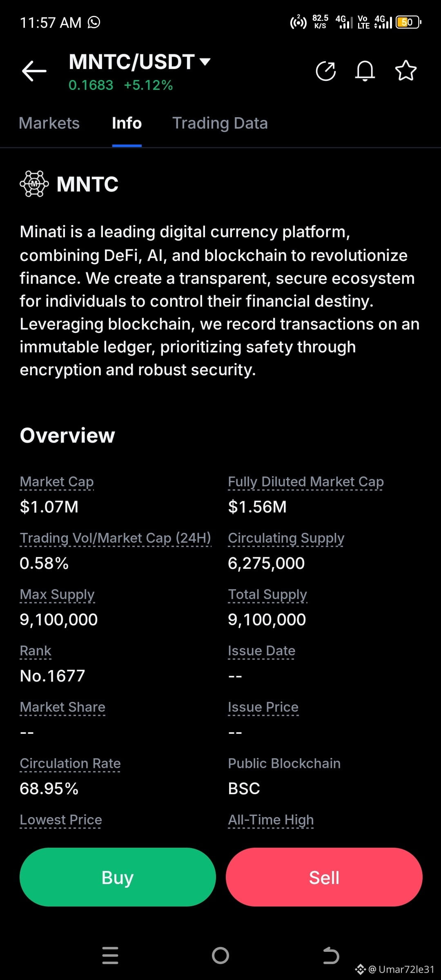Open the Market Cap label explanation
441x980 pixels.
click(x=57, y=482)
